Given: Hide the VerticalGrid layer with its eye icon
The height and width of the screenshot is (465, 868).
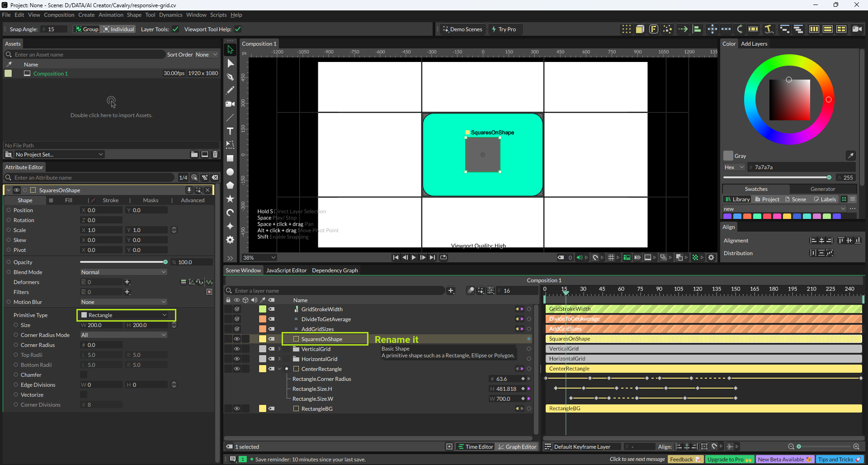Looking at the screenshot, I should tap(236, 349).
